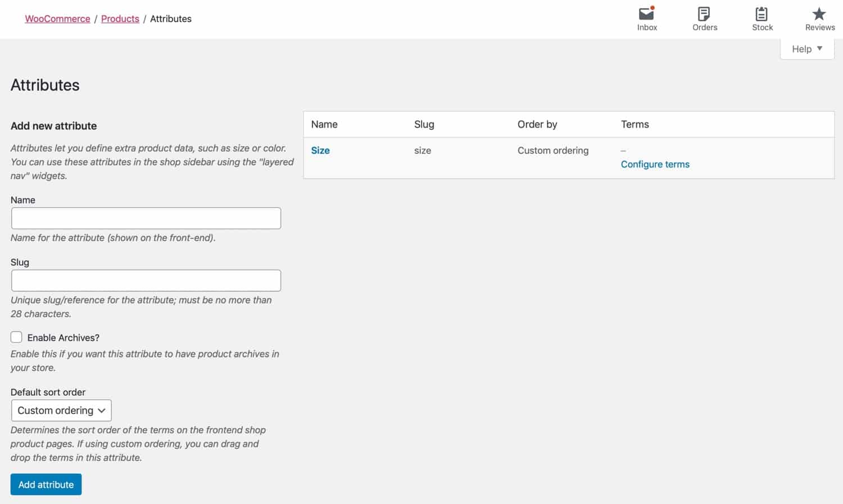Click the Order by column header
This screenshot has width=843, height=504.
(537, 124)
